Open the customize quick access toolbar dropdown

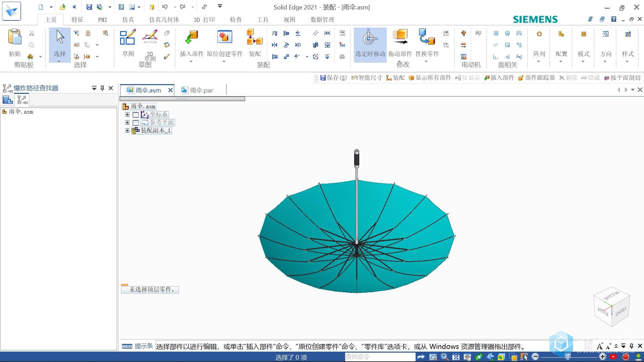point(220,6)
